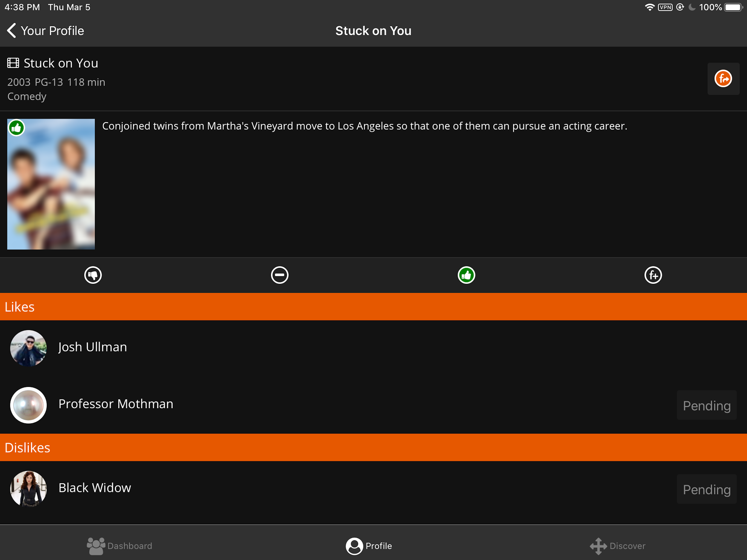Screen dimensions: 747x560
Task: Tap the minus not-interested icon
Action: point(280,275)
